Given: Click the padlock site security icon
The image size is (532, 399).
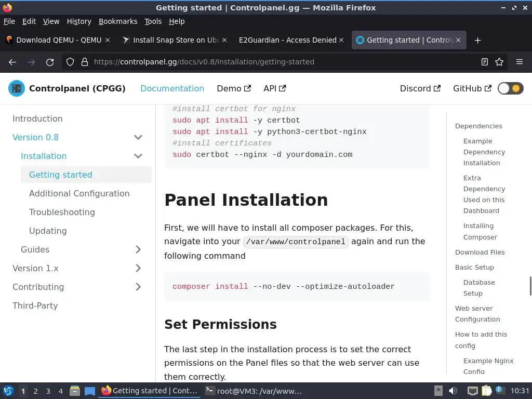Looking at the screenshot, I should pos(85,62).
